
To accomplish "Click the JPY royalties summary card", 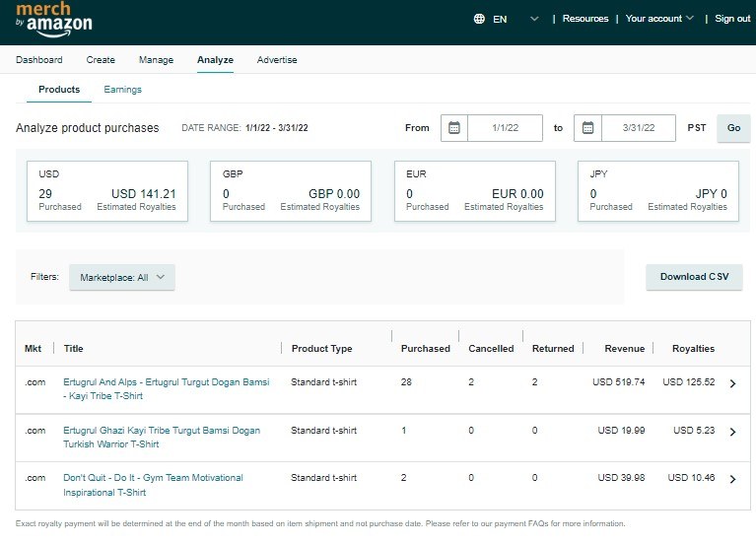I will coord(658,191).
